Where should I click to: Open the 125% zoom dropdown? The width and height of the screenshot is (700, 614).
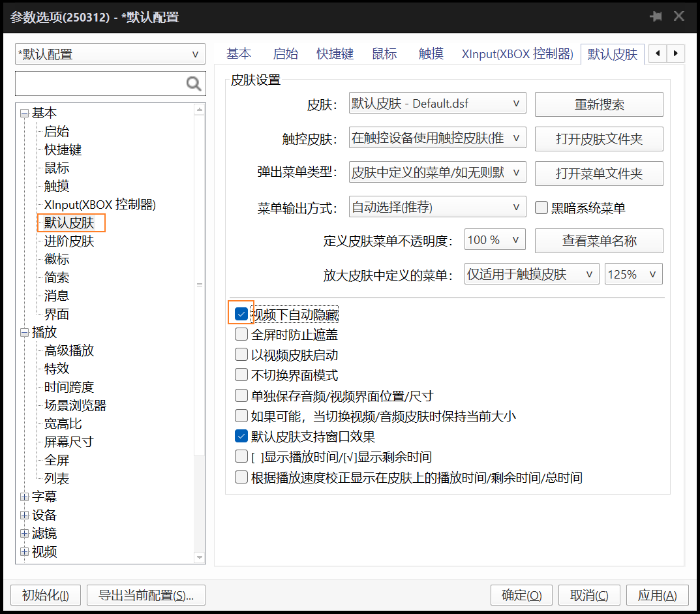tap(633, 274)
